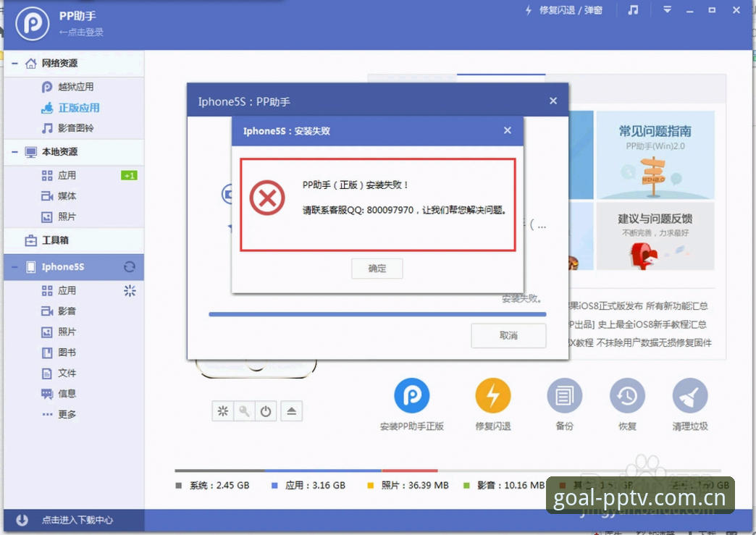
Task: Click the red error X icon
Action: [267, 198]
